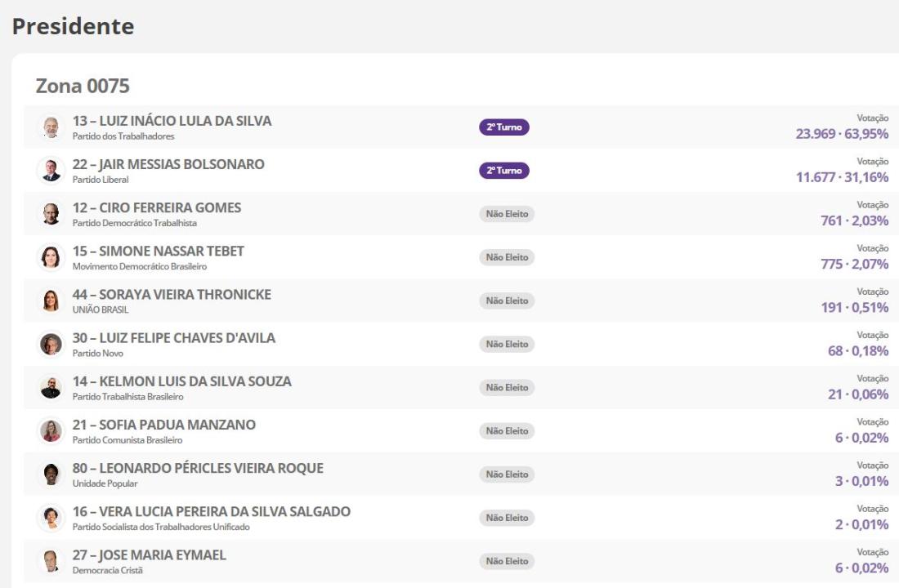Click Não Eleito badge for Ciro Gomes
This screenshot has width=899, height=588.
(x=507, y=214)
